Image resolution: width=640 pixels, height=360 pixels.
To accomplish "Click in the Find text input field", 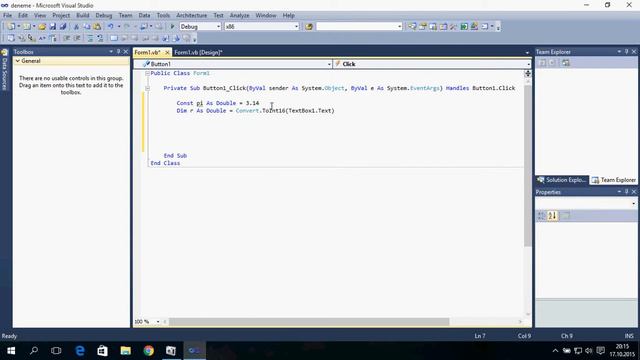I will point(356,27).
